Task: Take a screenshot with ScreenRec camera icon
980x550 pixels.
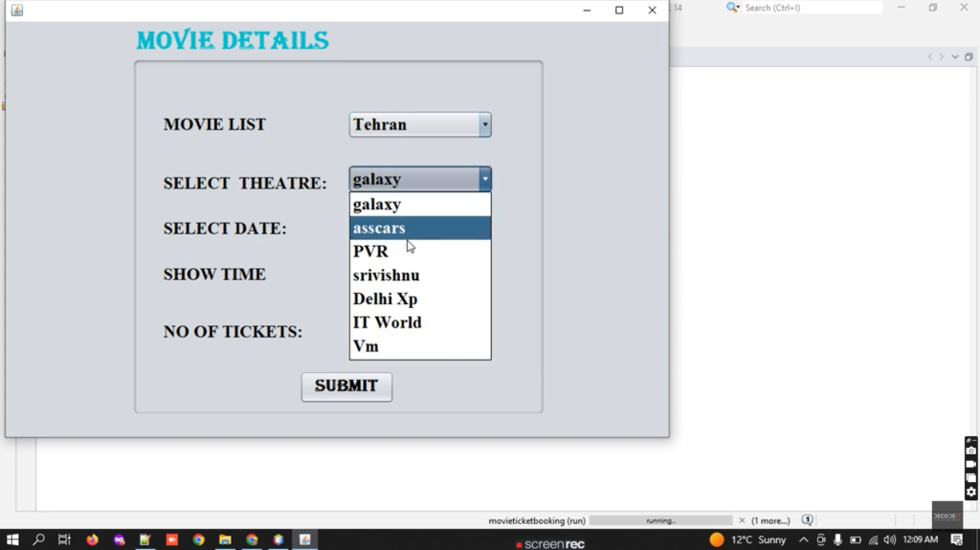Action: coord(970,451)
